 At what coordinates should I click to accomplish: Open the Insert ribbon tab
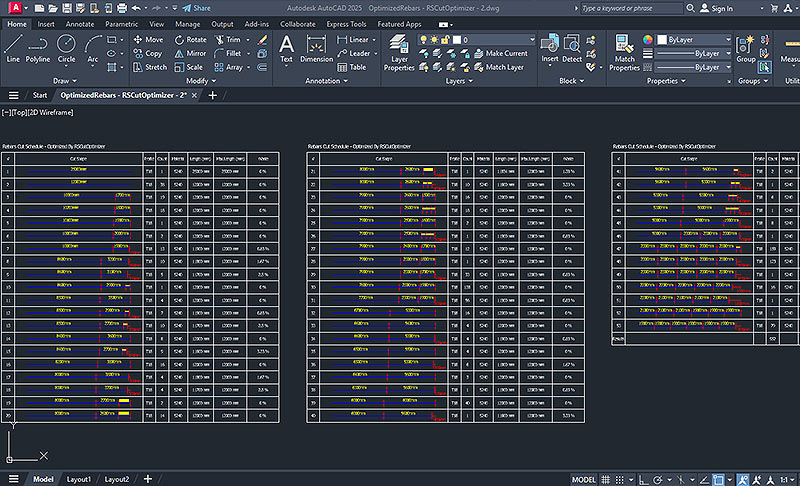click(46, 24)
